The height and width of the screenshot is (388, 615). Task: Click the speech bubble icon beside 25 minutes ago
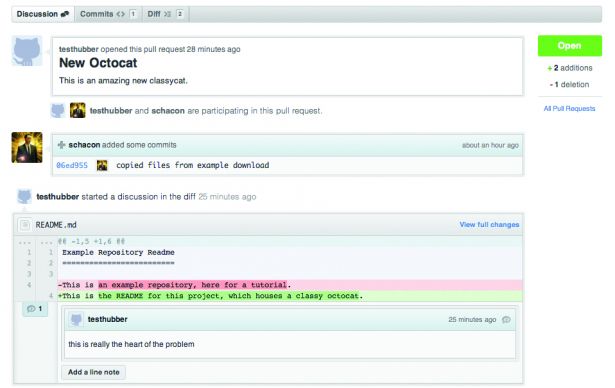(506, 320)
